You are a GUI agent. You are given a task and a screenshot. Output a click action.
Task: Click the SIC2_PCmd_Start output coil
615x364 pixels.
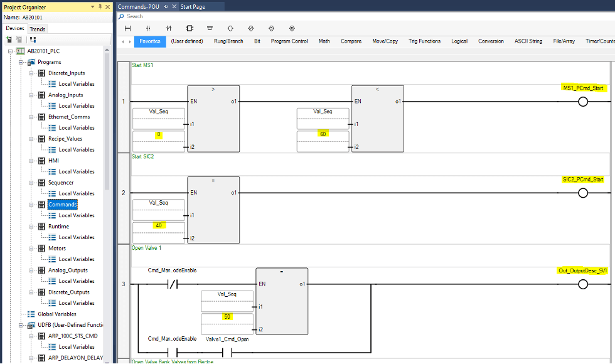pyautogui.click(x=583, y=193)
